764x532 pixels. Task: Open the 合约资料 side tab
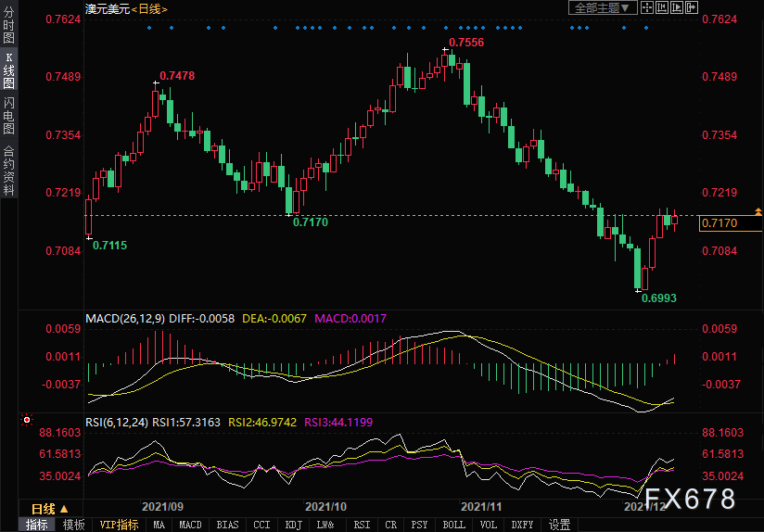pos(9,170)
